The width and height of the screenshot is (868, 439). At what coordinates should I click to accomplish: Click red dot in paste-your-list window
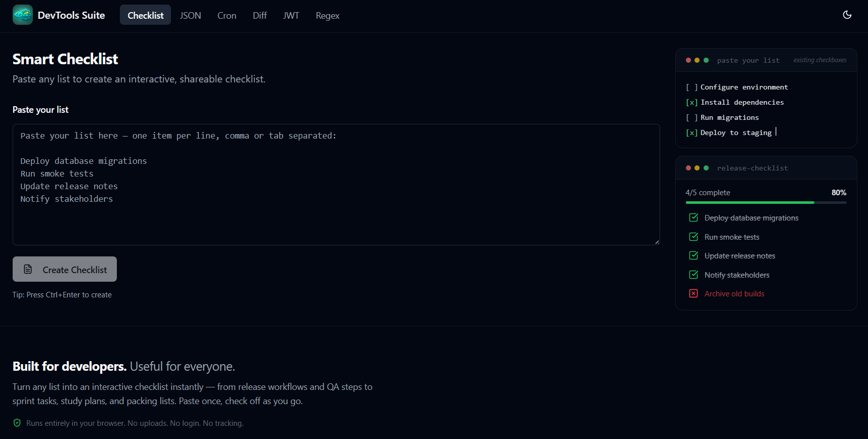pyautogui.click(x=688, y=60)
